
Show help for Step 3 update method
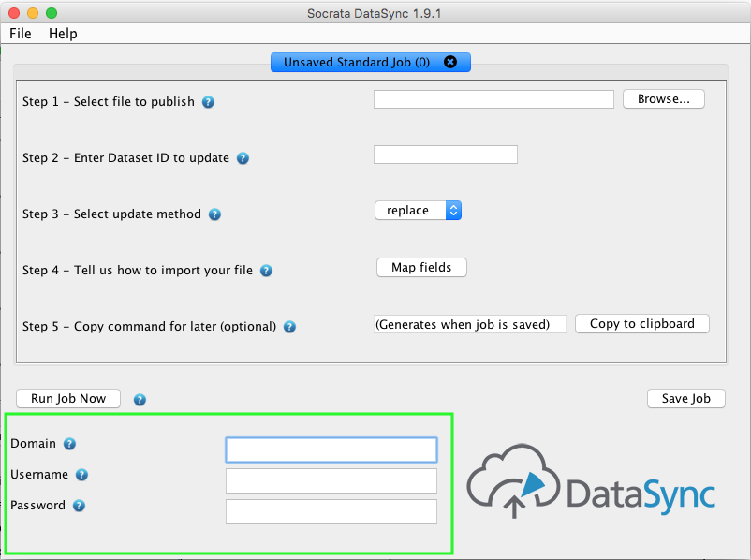[214, 214]
